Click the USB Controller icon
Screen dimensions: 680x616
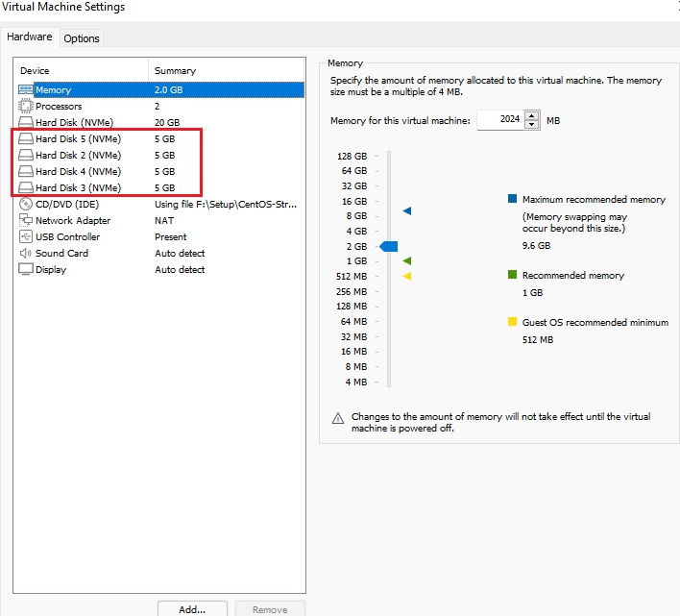click(26, 237)
